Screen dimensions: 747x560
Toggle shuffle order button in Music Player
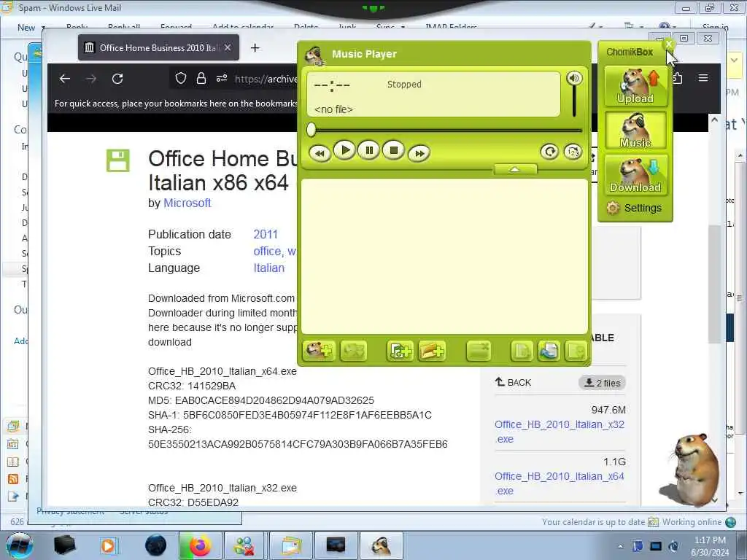pyautogui.click(x=573, y=152)
